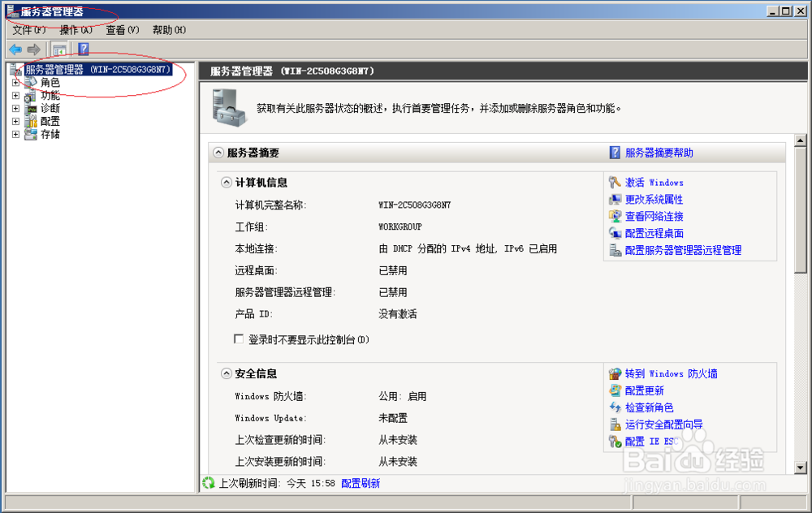The width and height of the screenshot is (812, 513).
Task: Click the icon beside 查看网络连接
Action: [615, 217]
